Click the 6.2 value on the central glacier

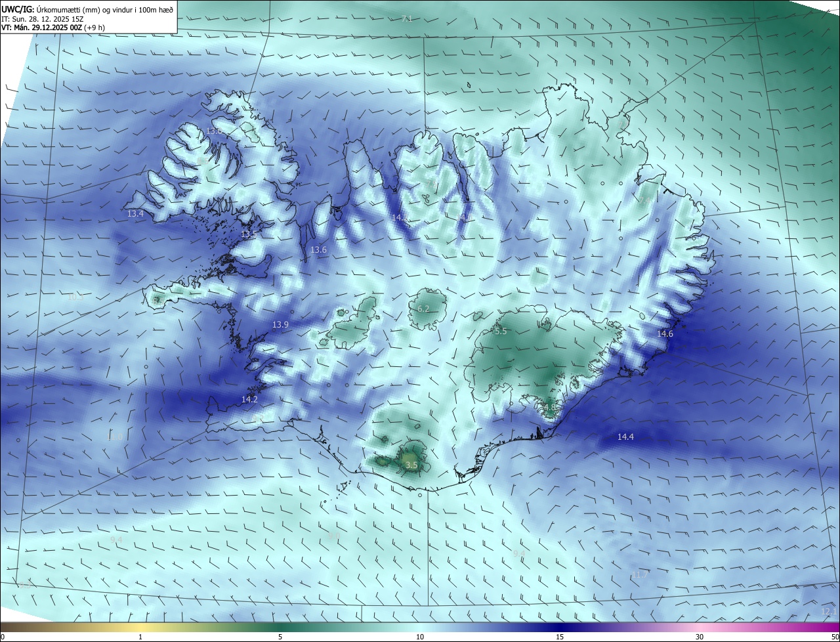tap(423, 309)
